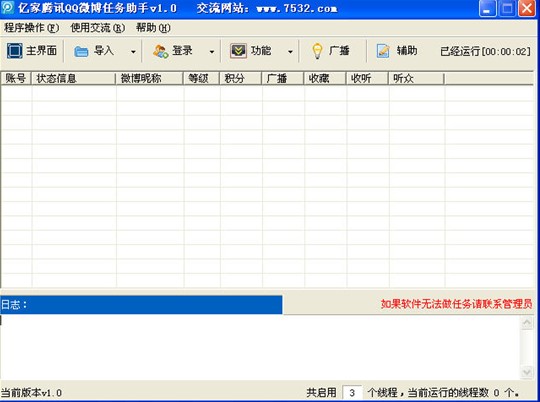540x402 pixels.
Task: Click the red 如果软件无法做任务请联系管理员 notice
Action: (x=456, y=304)
